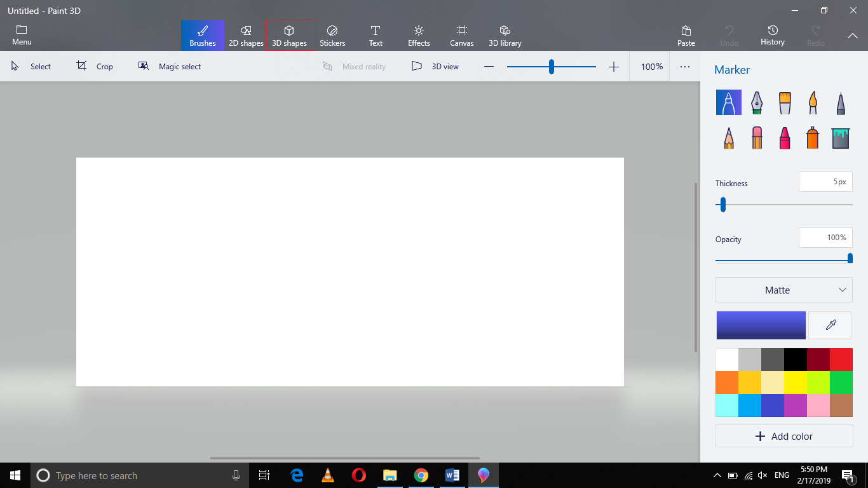Pick the Watercolor brush
This screenshot has height=488, width=868.
(x=812, y=102)
